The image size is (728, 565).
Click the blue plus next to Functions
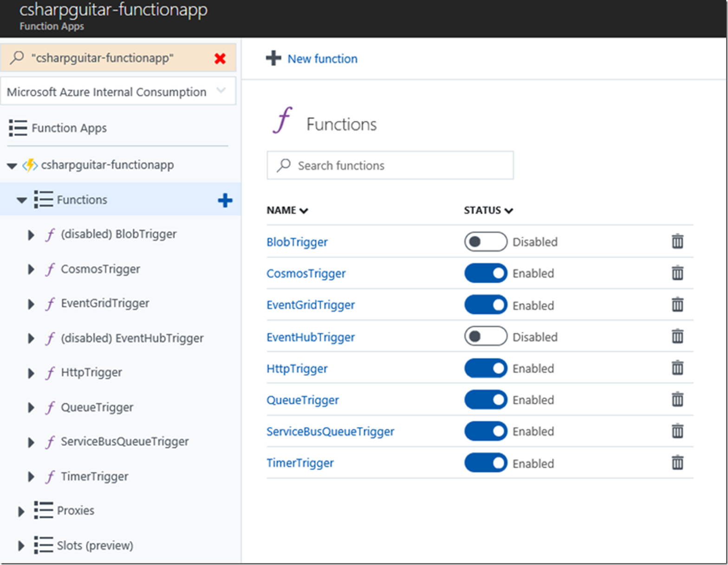225,200
